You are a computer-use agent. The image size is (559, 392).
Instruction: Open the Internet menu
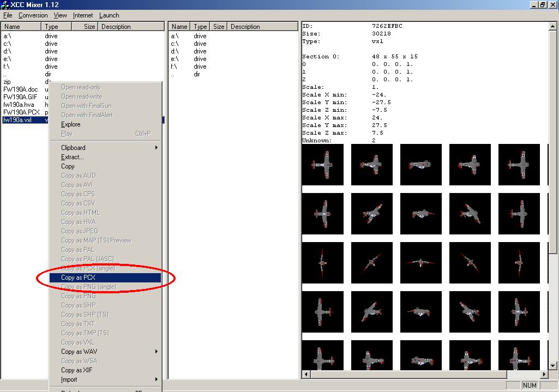click(x=83, y=15)
